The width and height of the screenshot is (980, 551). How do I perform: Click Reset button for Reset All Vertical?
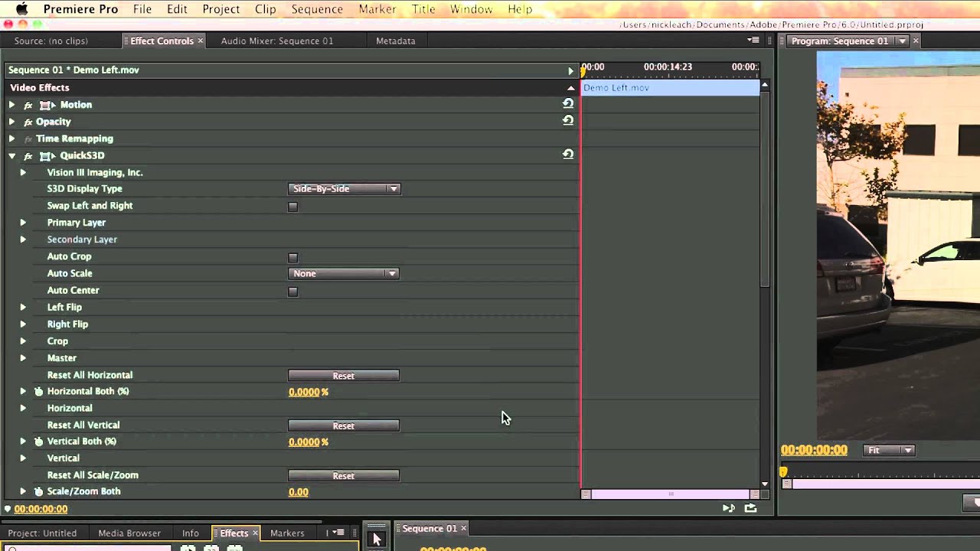click(344, 425)
